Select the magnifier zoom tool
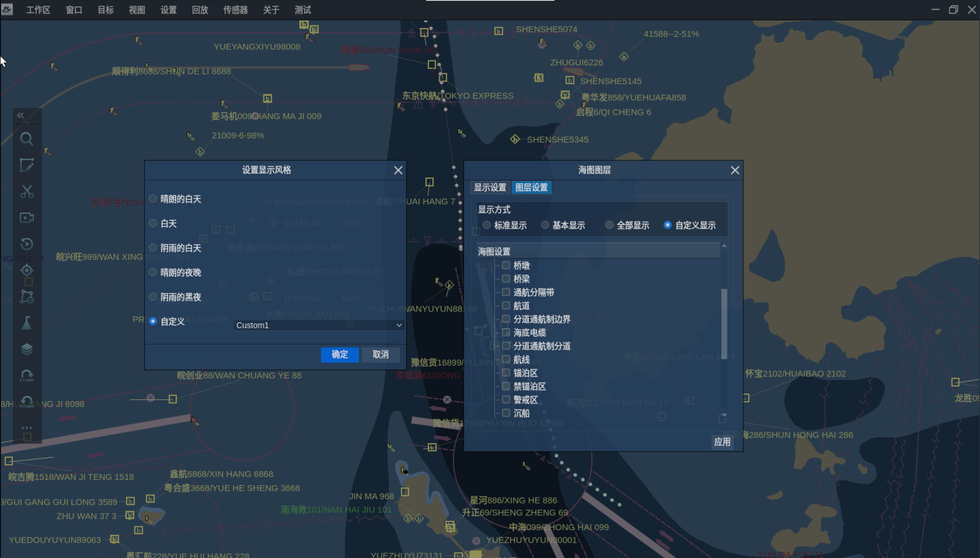 click(27, 139)
